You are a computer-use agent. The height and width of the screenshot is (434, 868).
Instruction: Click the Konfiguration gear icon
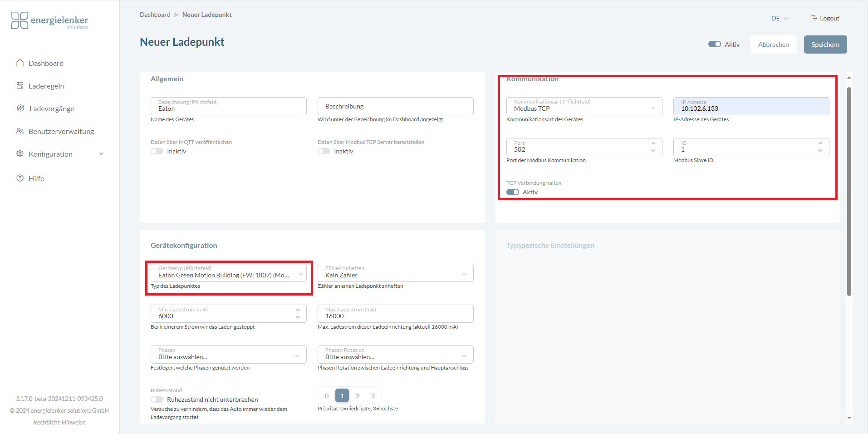click(20, 153)
